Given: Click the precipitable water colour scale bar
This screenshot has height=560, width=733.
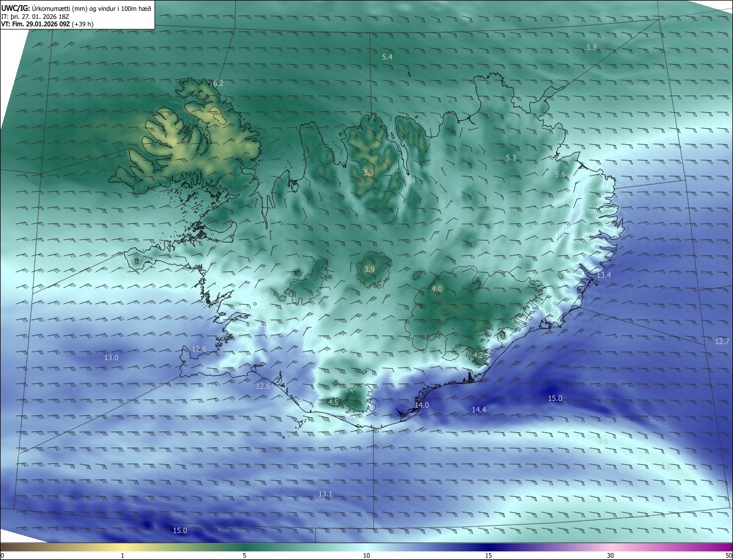Looking at the screenshot, I should [x=366, y=547].
